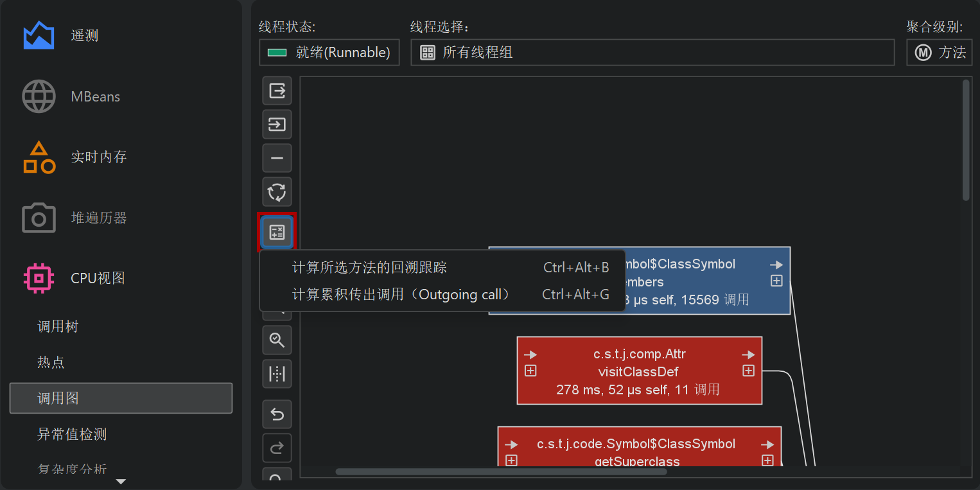The width and height of the screenshot is (980, 490).
Task: Click the call graph vertical scrollbar
Action: [x=966, y=140]
